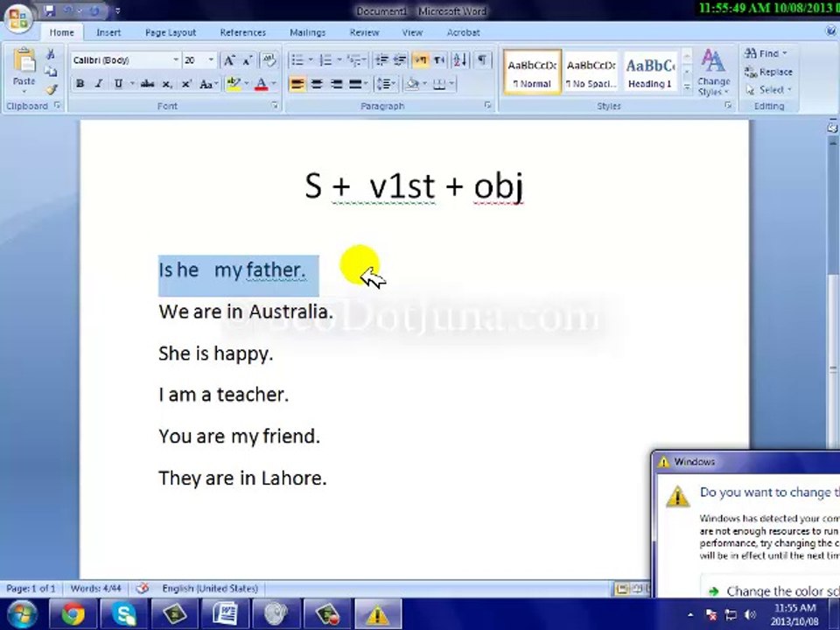Screen dimensions: 840x630
Task: Open proofing errors icon in status bar
Action: pyautogui.click(x=142, y=588)
